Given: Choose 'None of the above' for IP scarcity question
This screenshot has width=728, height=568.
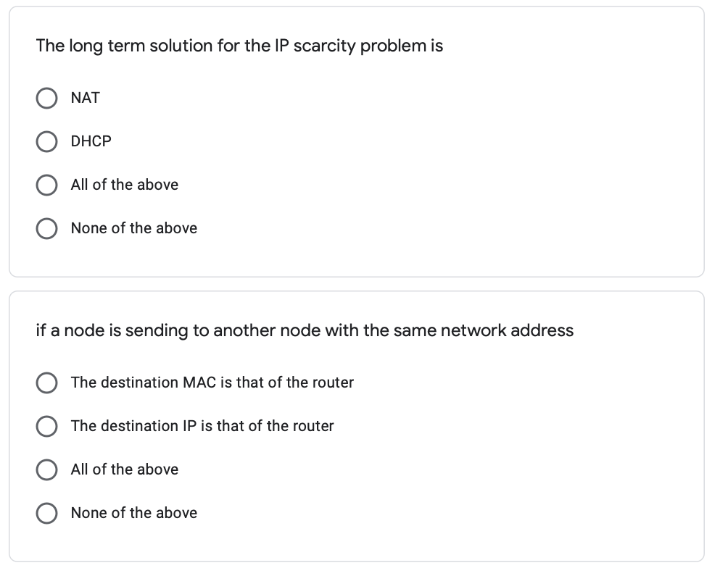Looking at the screenshot, I should point(46,228).
